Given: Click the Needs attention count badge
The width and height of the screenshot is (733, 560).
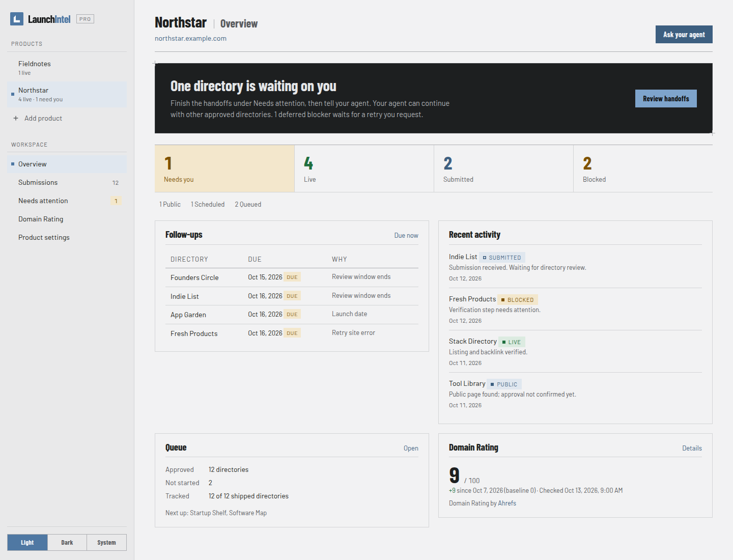Looking at the screenshot, I should pyautogui.click(x=116, y=201).
